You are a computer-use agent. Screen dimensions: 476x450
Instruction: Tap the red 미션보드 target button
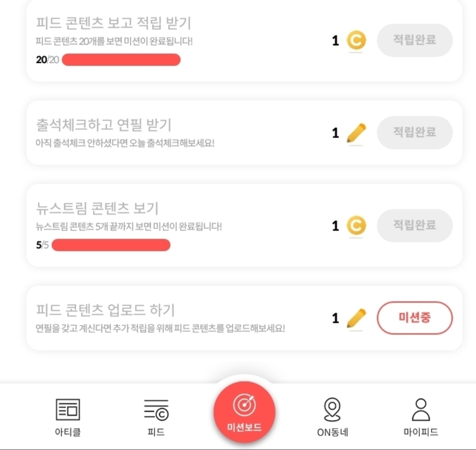[244, 407]
